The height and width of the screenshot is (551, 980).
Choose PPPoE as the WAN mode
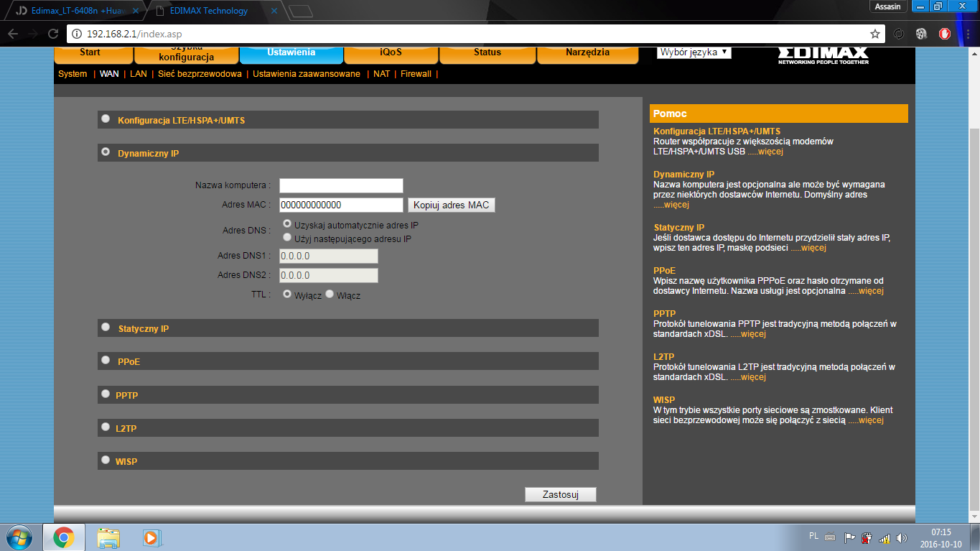pos(106,360)
